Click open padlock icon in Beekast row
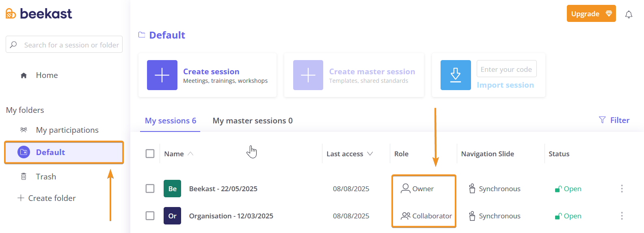644x233 pixels. pyautogui.click(x=558, y=189)
